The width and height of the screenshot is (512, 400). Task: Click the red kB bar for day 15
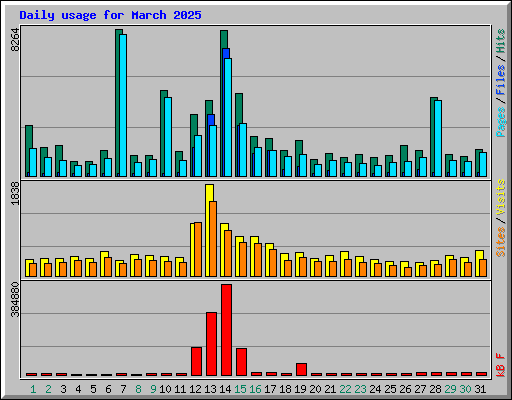coord(241,362)
